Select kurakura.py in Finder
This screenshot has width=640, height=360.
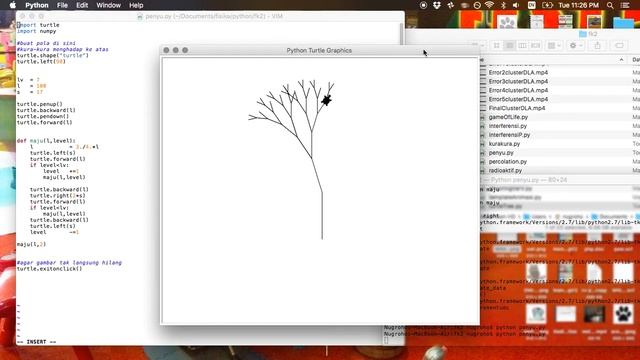click(x=504, y=144)
